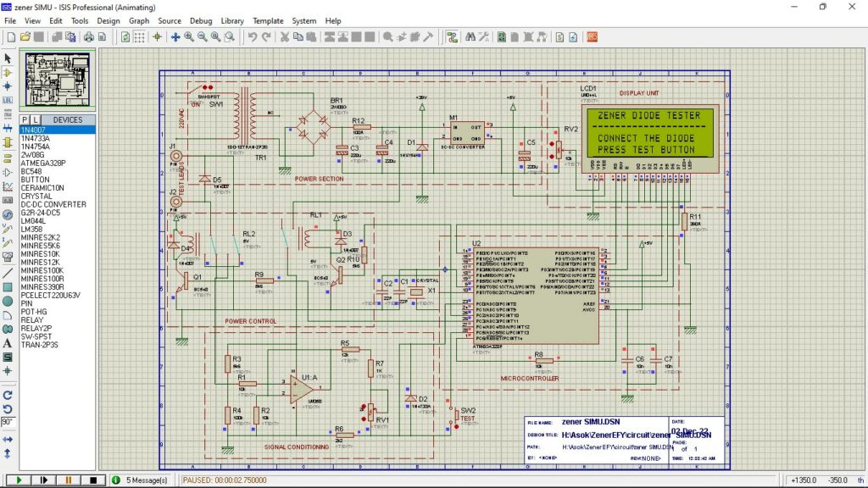Click the schematic overview thumbnail
Screen dimensions: 868x488
(58, 80)
